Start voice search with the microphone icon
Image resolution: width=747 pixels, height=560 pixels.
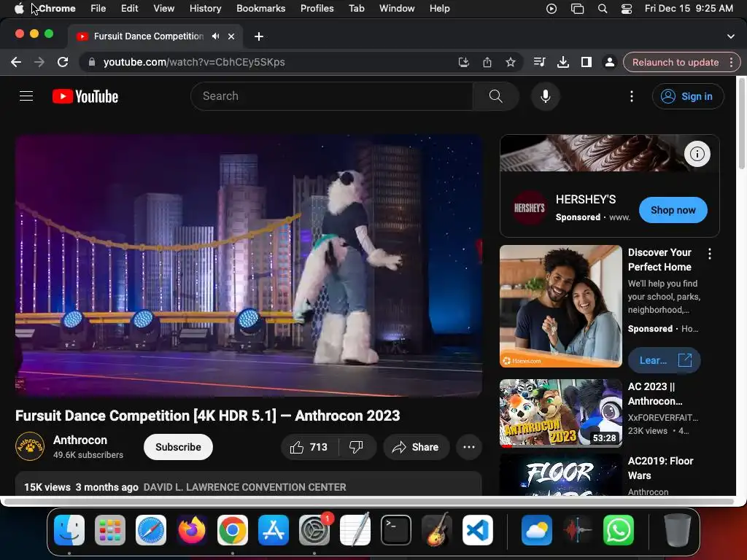click(x=545, y=96)
